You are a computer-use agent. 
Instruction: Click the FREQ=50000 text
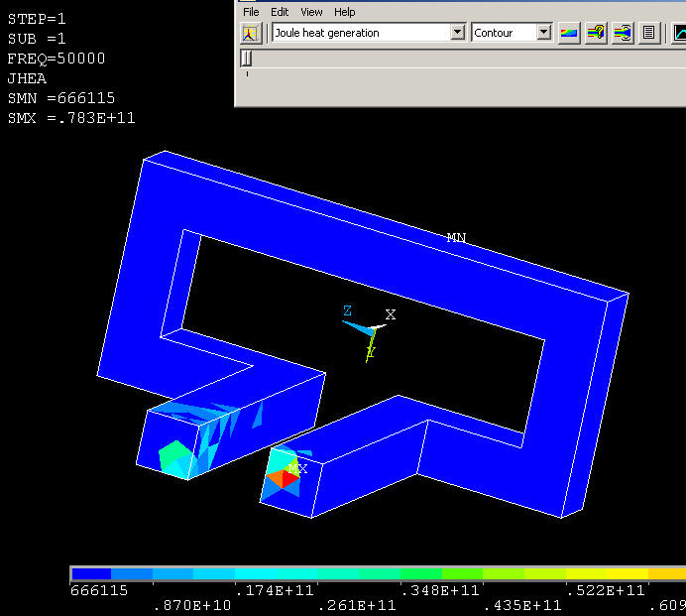tap(56, 59)
